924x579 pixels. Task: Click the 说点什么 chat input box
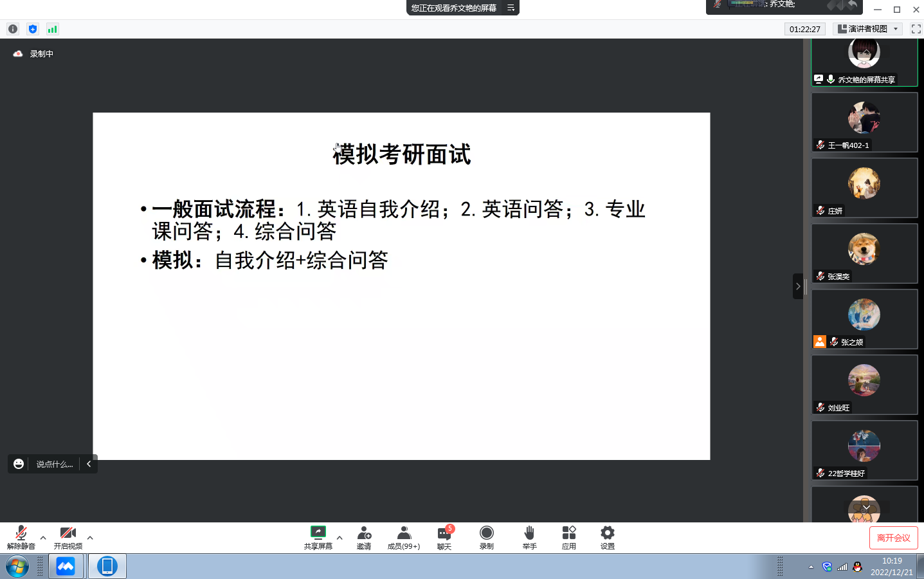click(55, 464)
